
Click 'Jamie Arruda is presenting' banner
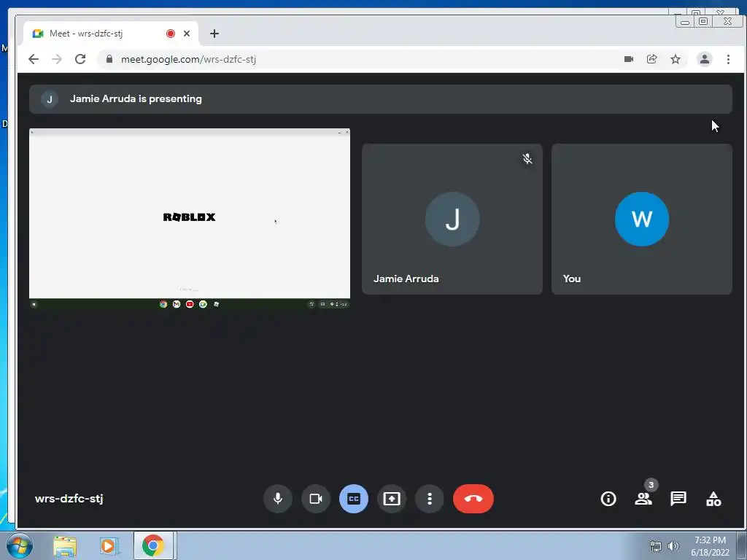point(380,99)
